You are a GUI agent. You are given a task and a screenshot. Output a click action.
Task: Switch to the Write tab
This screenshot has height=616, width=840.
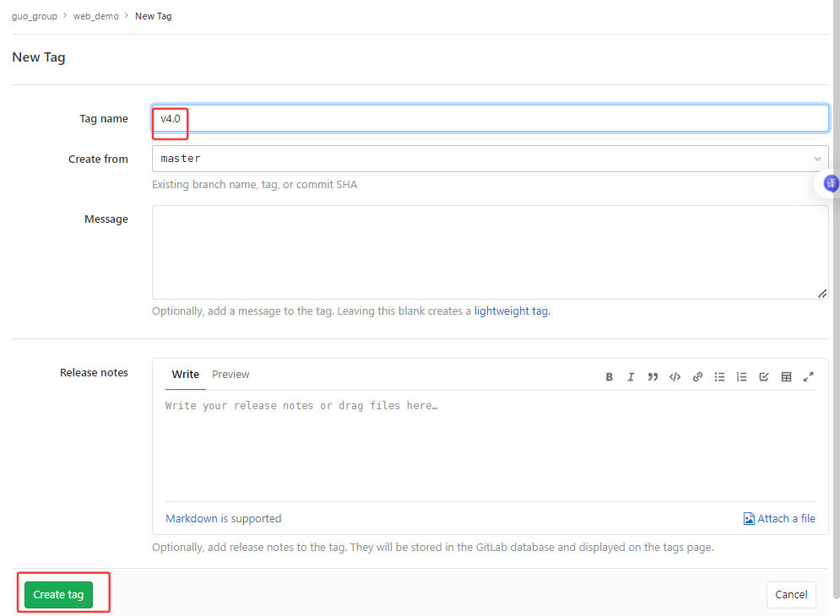(x=186, y=375)
